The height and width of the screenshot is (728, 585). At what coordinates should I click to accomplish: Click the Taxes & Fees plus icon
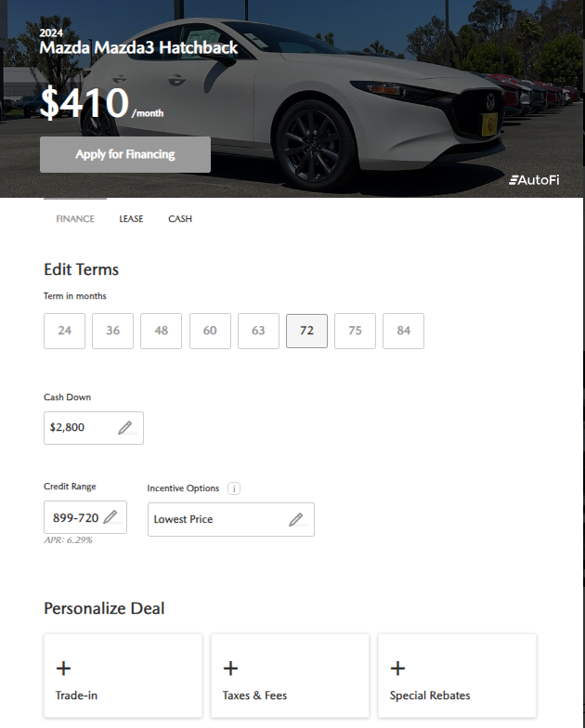(230, 669)
